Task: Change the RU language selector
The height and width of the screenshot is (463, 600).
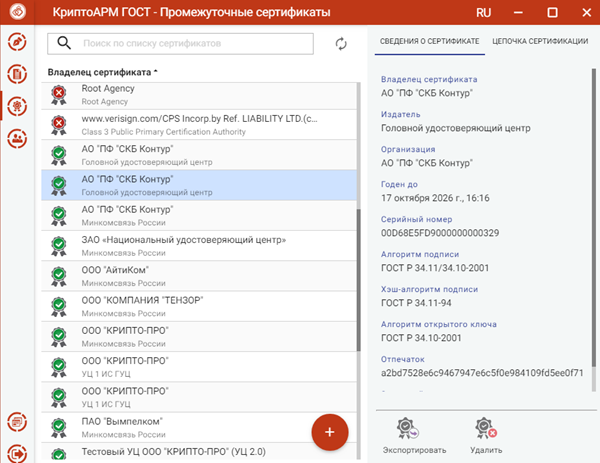Action: (x=483, y=13)
